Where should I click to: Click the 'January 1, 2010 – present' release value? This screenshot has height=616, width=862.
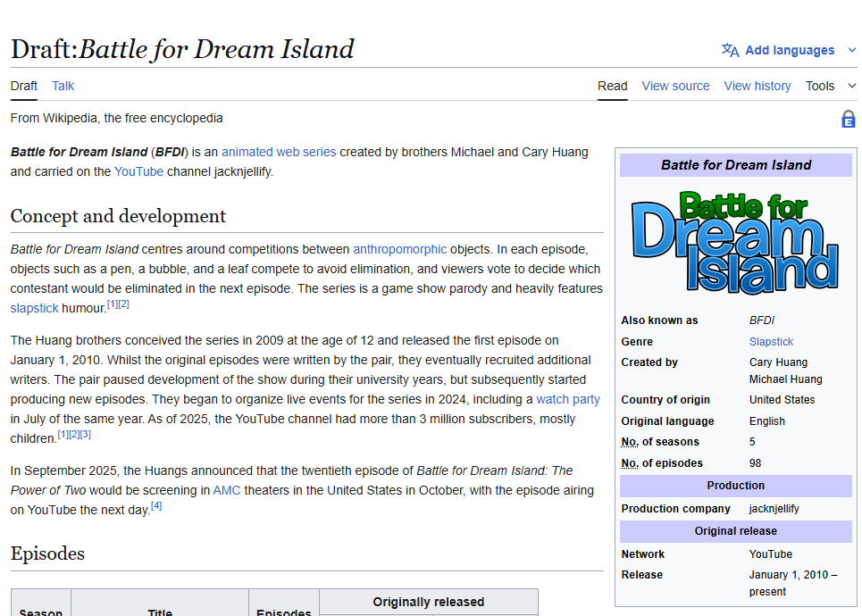pos(792,584)
